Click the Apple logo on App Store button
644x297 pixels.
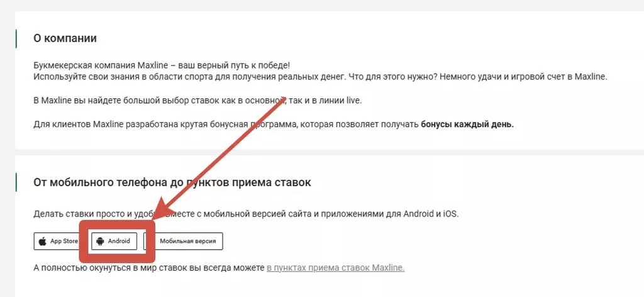coord(43,241)
